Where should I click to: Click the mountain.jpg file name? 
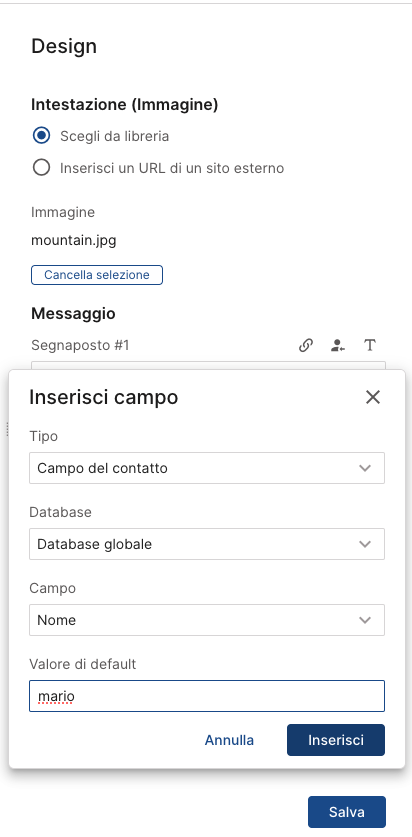[74, 240]
